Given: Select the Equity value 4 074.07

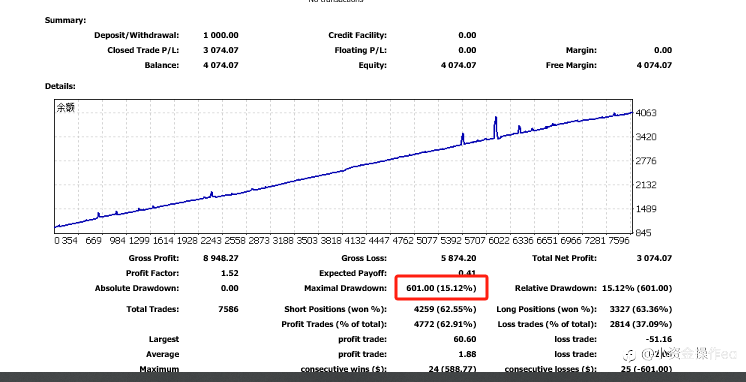Looking at the screenshot, I should [x=459, y=65].
